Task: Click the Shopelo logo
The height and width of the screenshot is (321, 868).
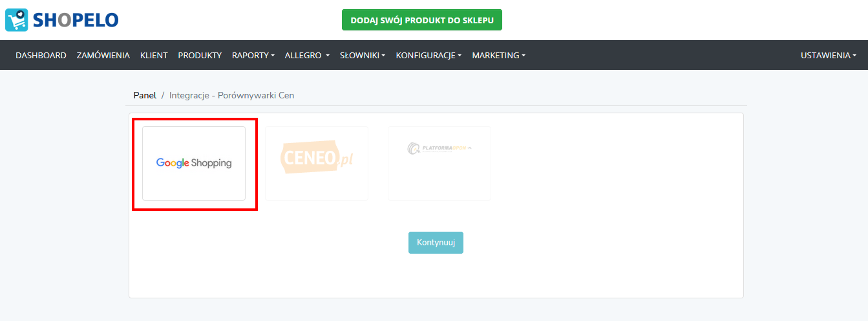Action: coord(62,20)
